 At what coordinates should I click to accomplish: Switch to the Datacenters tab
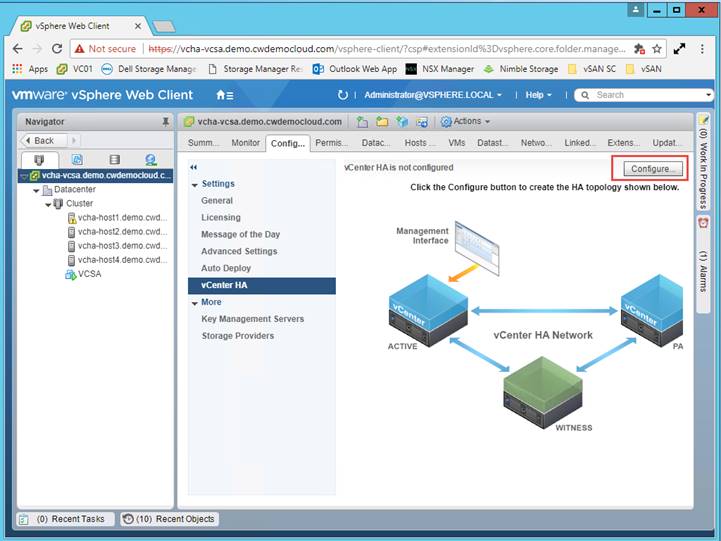[x=376, y=143]
